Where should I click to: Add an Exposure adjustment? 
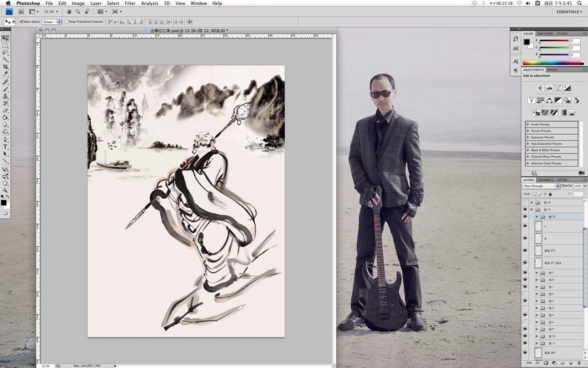pyautogui.click(x=567, y=88)
